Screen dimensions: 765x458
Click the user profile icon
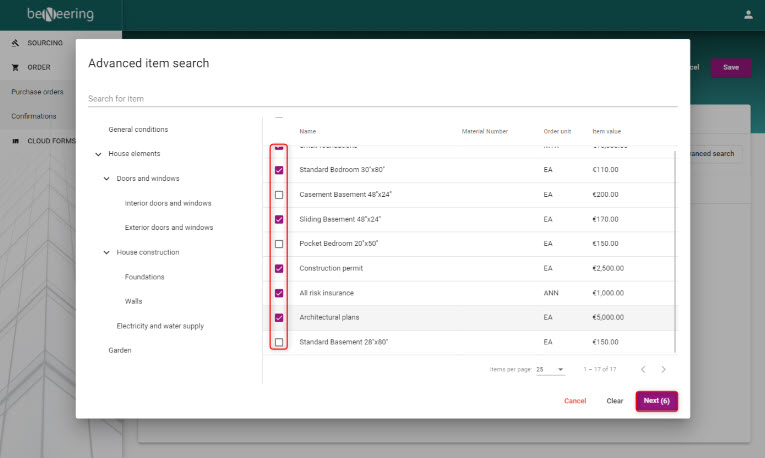point(748,14)
